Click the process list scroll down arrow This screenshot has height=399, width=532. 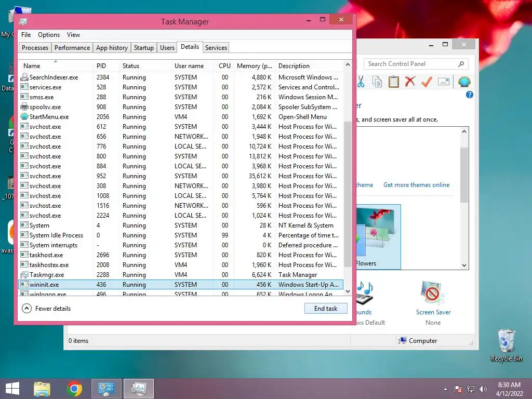(348, 291)
